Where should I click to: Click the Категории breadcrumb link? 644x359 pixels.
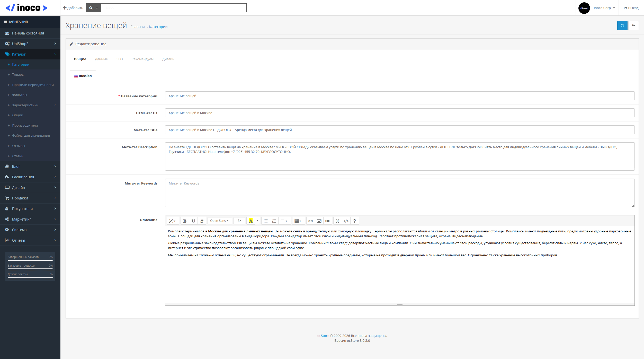click(x=158, y=27)
